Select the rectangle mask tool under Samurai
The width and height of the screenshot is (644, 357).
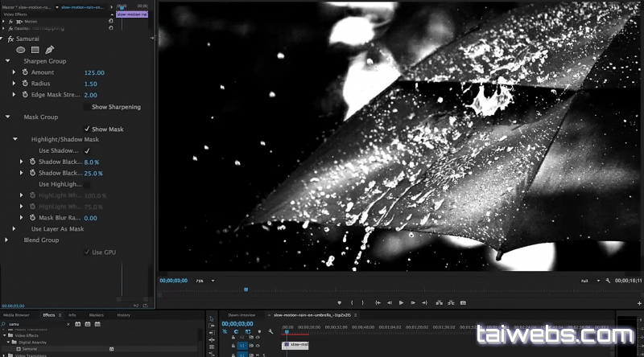(35, 50)
